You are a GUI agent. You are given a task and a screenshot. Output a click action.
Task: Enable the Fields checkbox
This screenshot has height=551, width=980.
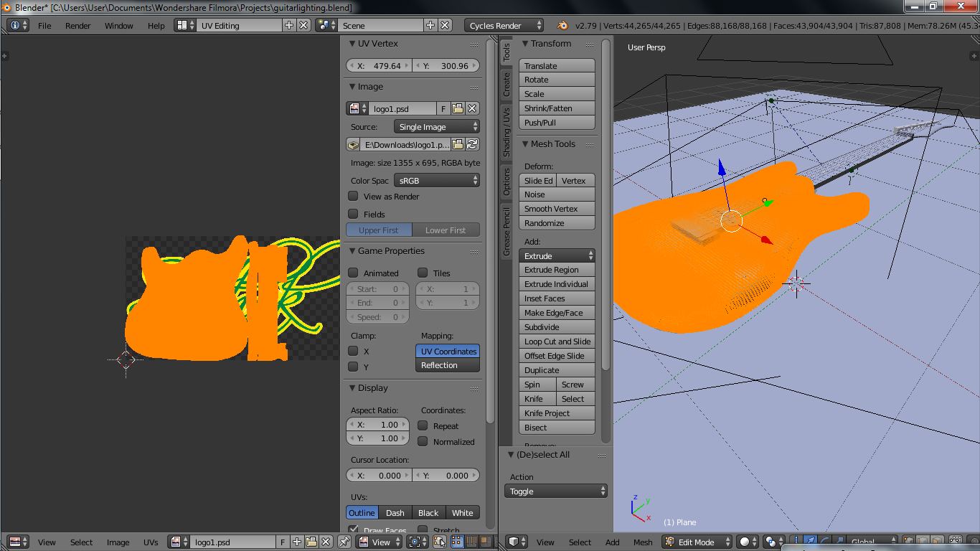353,214
